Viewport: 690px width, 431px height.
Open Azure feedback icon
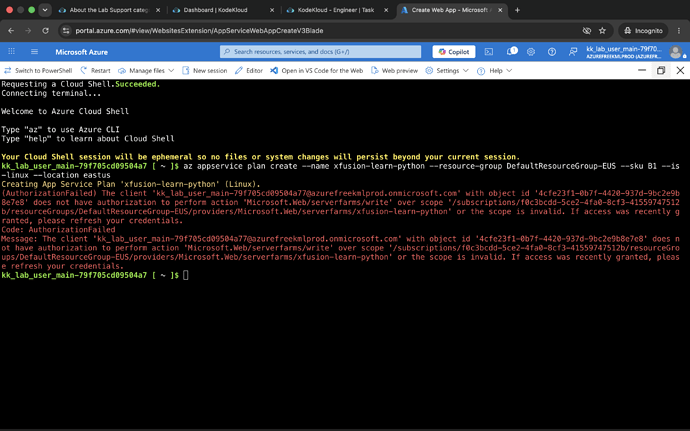coord(573,52)
